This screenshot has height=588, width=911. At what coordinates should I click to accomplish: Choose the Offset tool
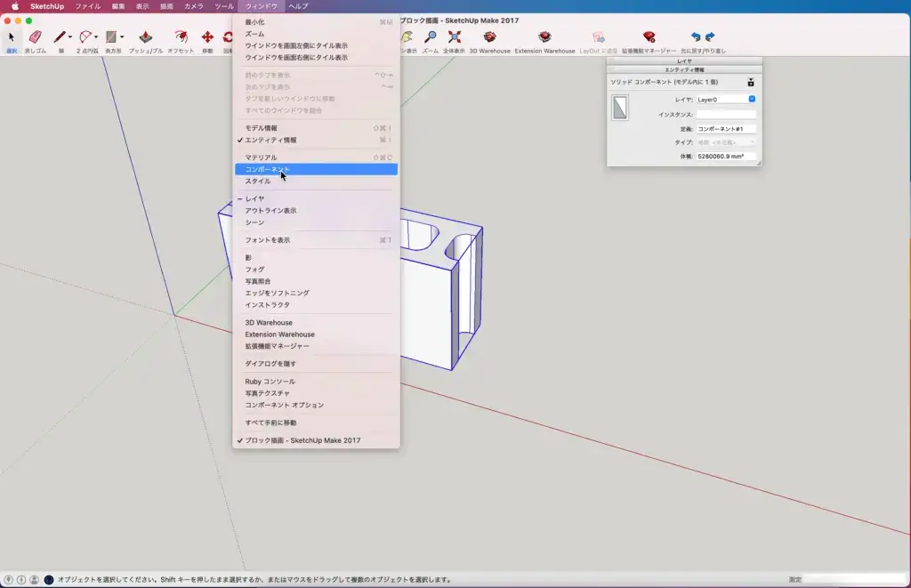point(181,37)
